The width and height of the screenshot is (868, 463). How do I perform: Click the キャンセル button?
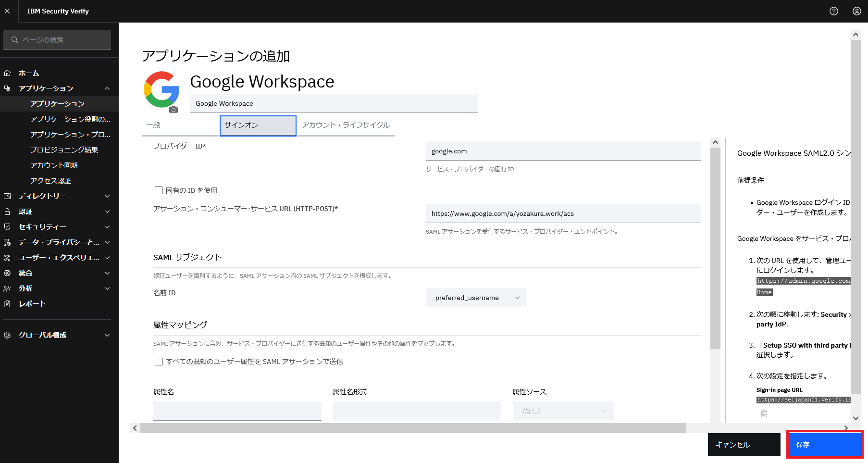click(x=744, y=445)
